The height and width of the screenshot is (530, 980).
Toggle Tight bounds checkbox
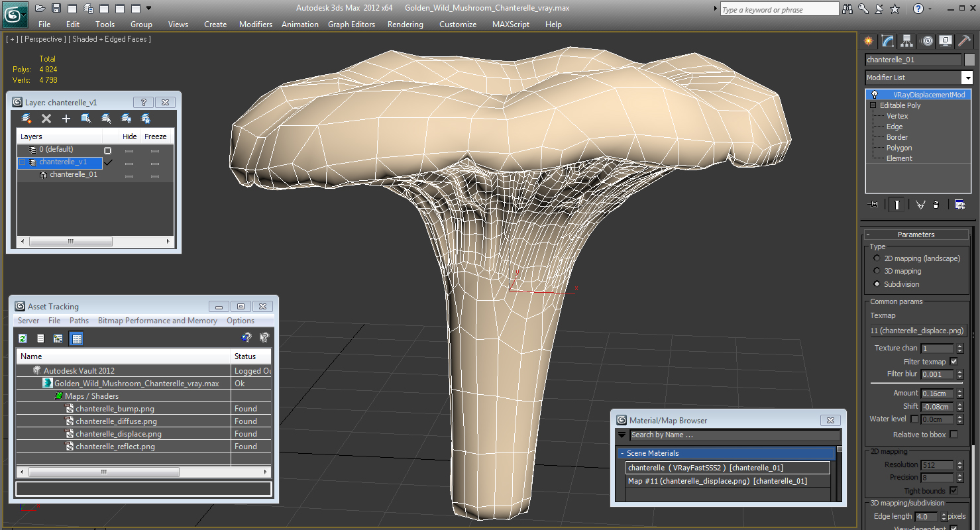click(953, 491)
